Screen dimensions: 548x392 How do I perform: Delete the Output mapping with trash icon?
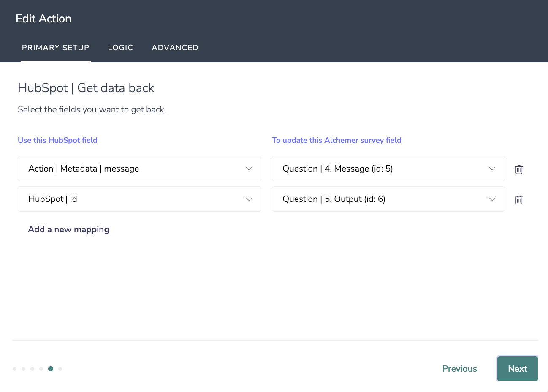pyautogui.click(x=519, y=200)
